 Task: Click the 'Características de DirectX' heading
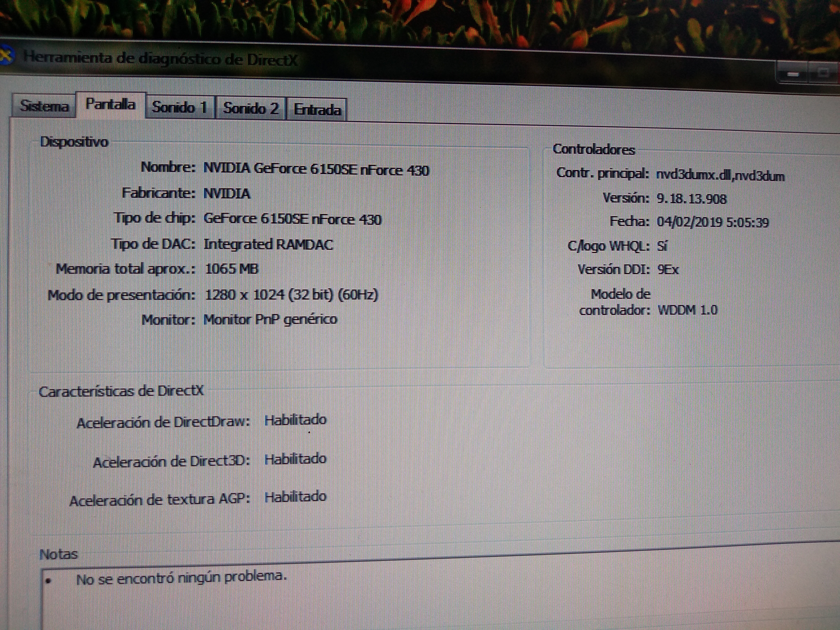click(x=121, y=391)
